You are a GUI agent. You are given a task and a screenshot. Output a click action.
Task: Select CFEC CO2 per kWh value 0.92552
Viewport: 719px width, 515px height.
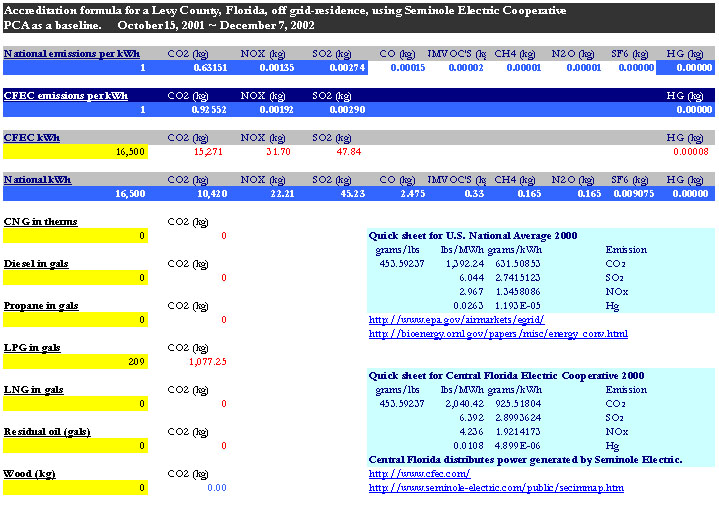click(x=209, y=110)
